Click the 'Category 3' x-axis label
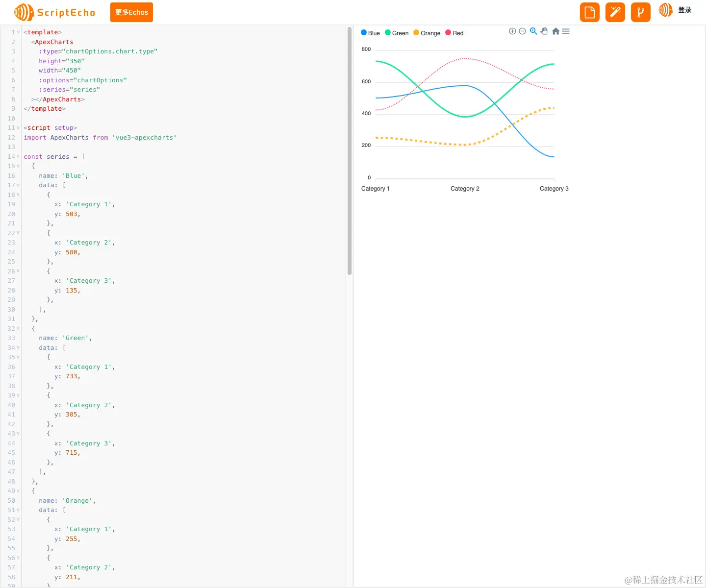Screen dimensions: 706x588 [554, 189]
